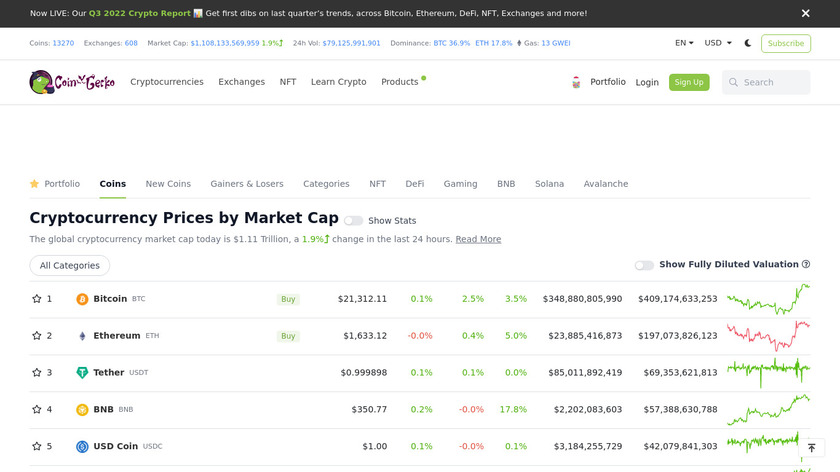The height and width of the screenshot is (472, 840).
Task: Toggle the Show Stats switch
Action: pyautogui.click(x=353, y=221)
